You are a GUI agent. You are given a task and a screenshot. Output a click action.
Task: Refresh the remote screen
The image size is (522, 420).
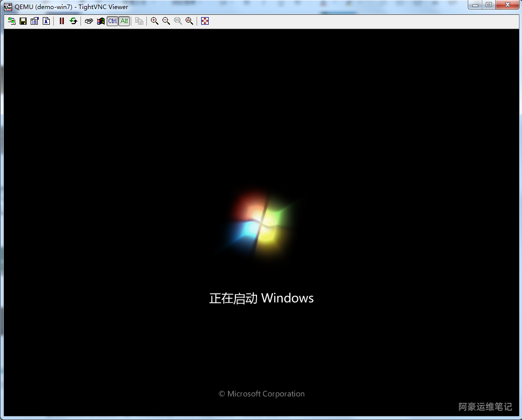(73, 21)
